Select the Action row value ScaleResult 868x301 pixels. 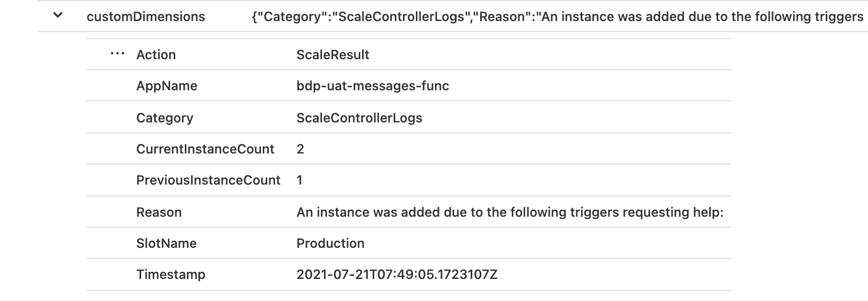(x=332, y=54)
